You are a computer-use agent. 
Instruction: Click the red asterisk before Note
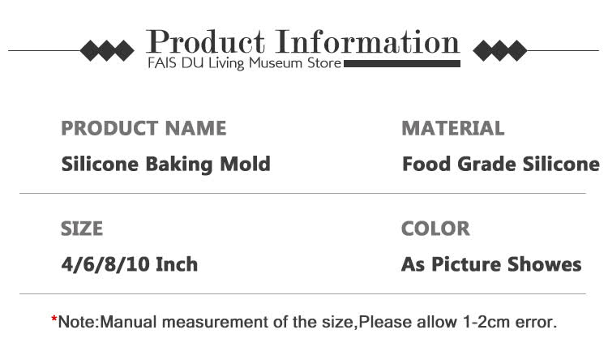pyautogui.click(x=54, y=319)
